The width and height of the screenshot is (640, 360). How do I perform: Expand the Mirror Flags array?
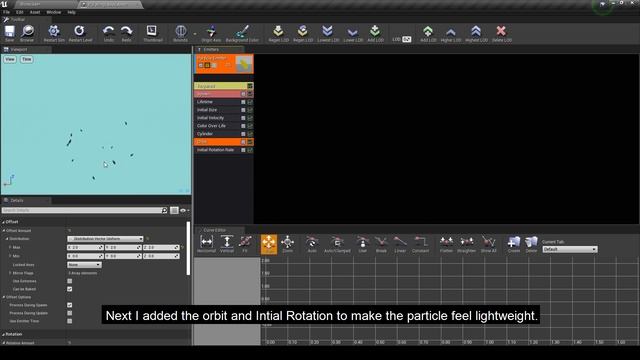[10, 273]
